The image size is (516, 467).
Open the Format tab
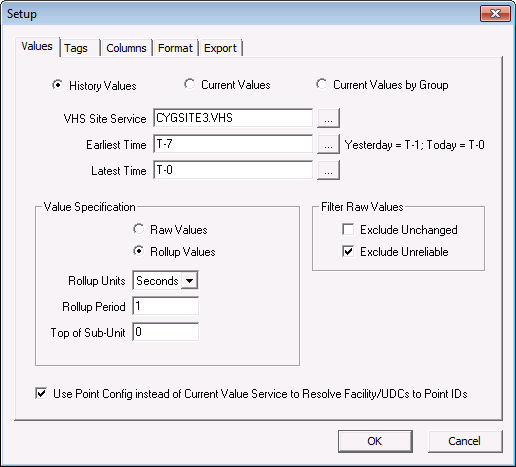(175, 48)
